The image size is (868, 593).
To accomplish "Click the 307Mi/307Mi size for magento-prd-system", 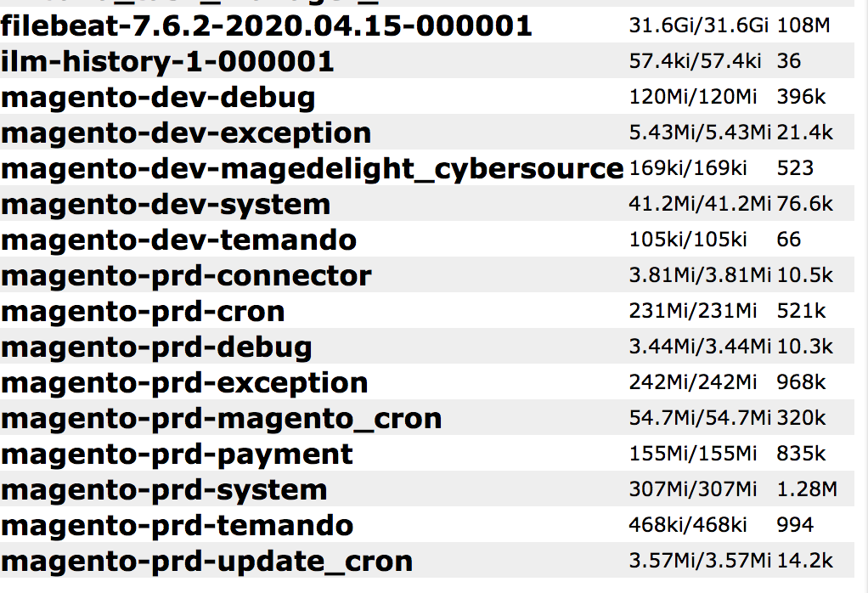I will click(x=692, y=489).
